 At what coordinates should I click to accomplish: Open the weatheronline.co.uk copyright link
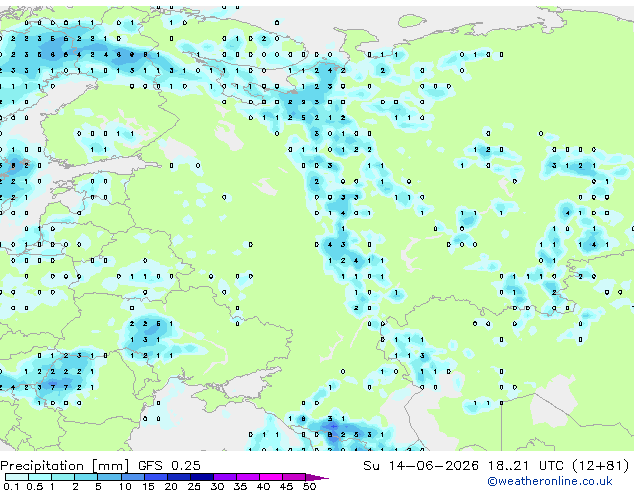(x=550, y=481)
